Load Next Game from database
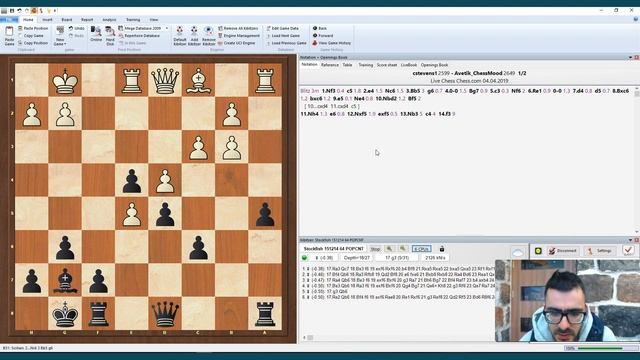This screenshot has width=640, height=360. (282, 36)
